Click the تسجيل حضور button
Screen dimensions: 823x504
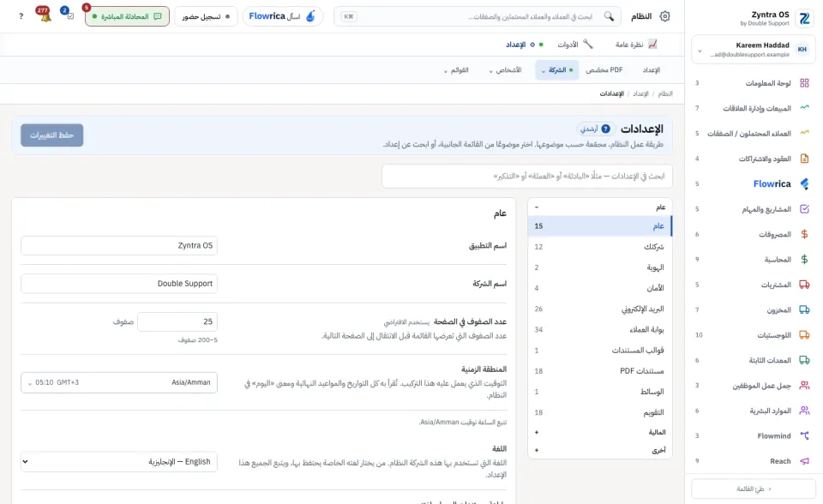click(x=206, y=16)
